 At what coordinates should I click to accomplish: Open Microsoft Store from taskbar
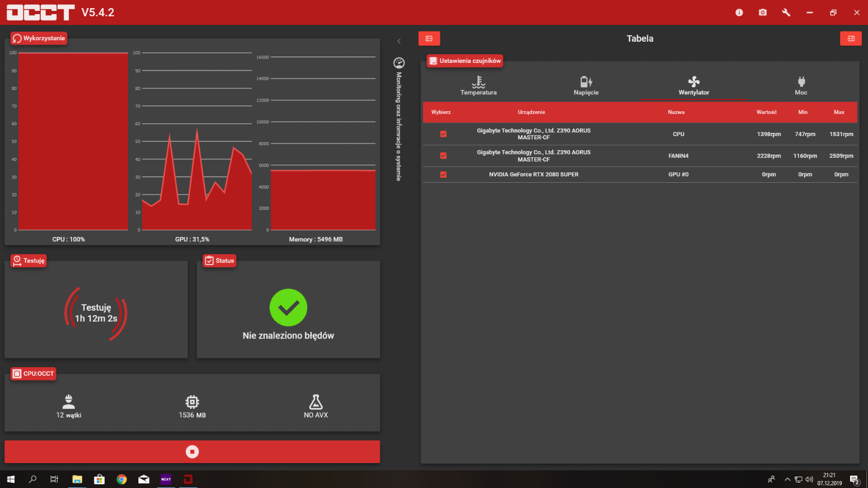point(99,479)
